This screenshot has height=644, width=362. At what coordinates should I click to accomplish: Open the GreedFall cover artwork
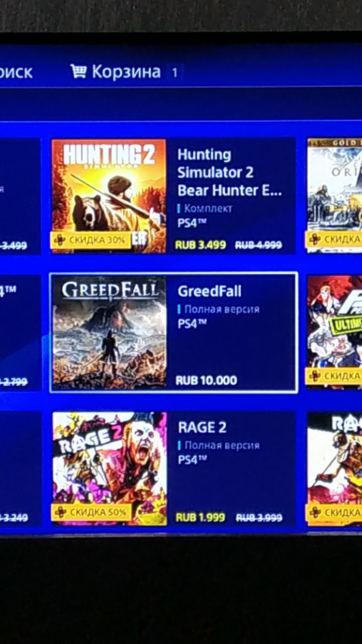(x=109, y=333)
